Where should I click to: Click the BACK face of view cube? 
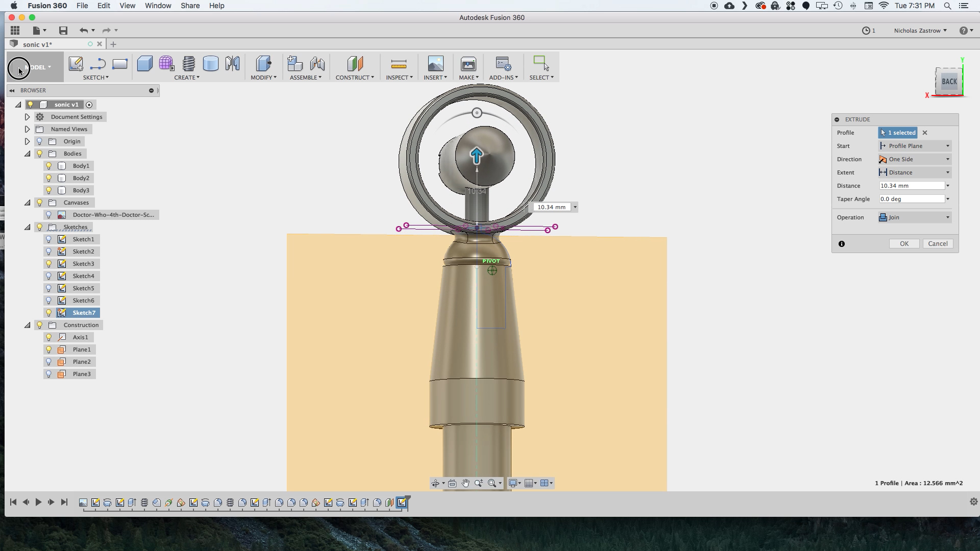[949, 82]
